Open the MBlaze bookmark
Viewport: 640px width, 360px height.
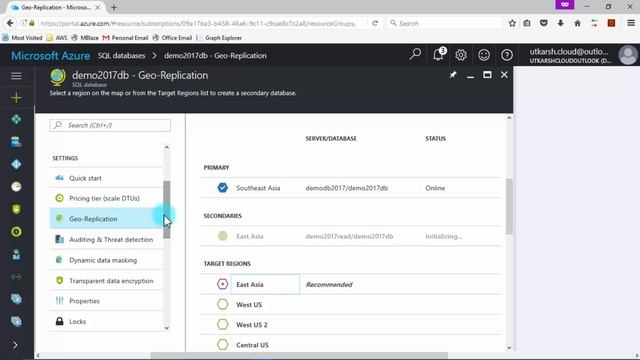(85, 38)
